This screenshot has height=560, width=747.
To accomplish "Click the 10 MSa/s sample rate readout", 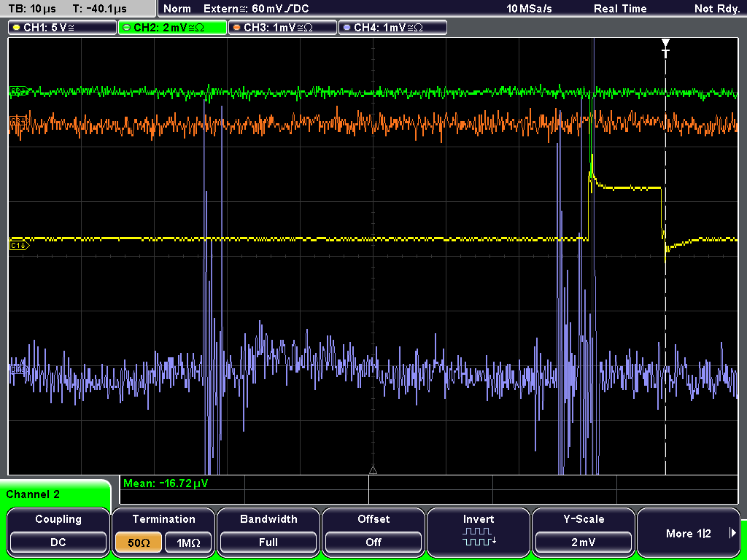I will pyautogui.click(x=529, y=9).
